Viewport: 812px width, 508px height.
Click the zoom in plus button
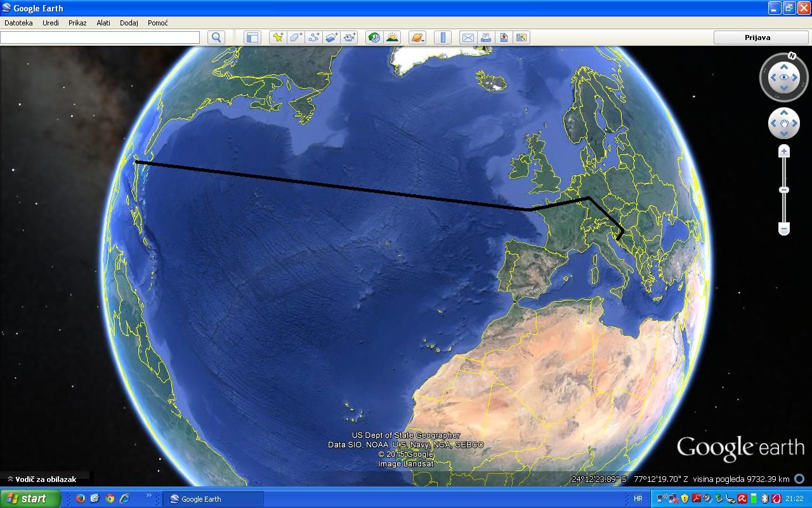(784, 151)
